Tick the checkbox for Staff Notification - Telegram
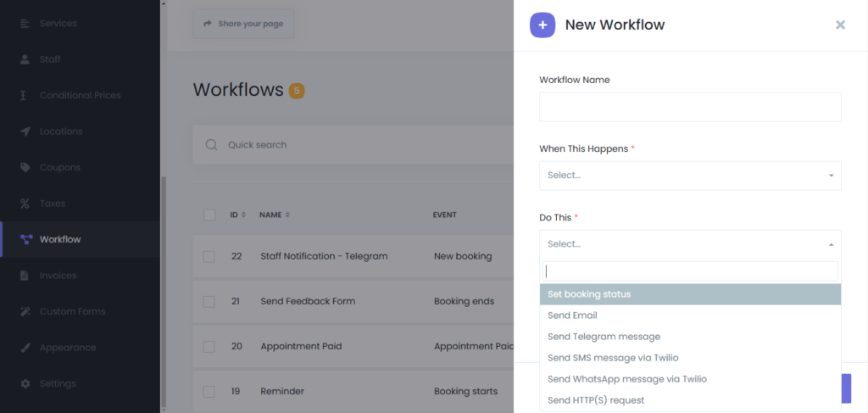Screen dimensions: 868x413 tap(209, 256)
